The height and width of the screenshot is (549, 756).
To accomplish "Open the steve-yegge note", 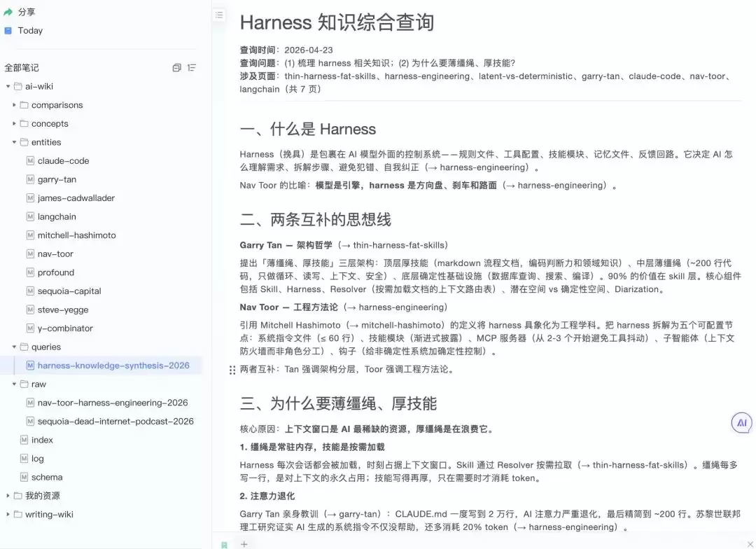I will tap(63, 310).
